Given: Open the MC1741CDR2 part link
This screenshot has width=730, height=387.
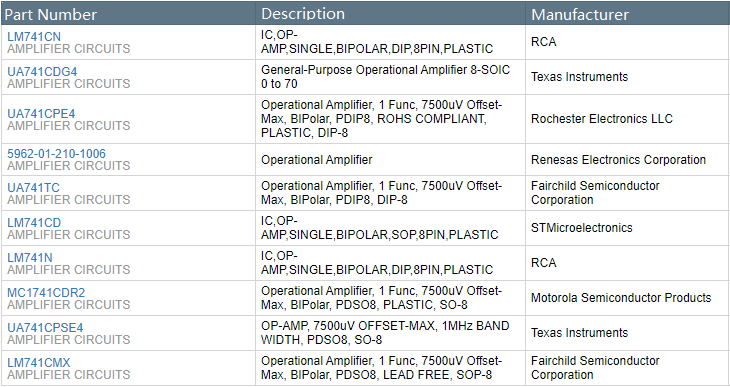Looking at the screenshot, I should 46,293.
